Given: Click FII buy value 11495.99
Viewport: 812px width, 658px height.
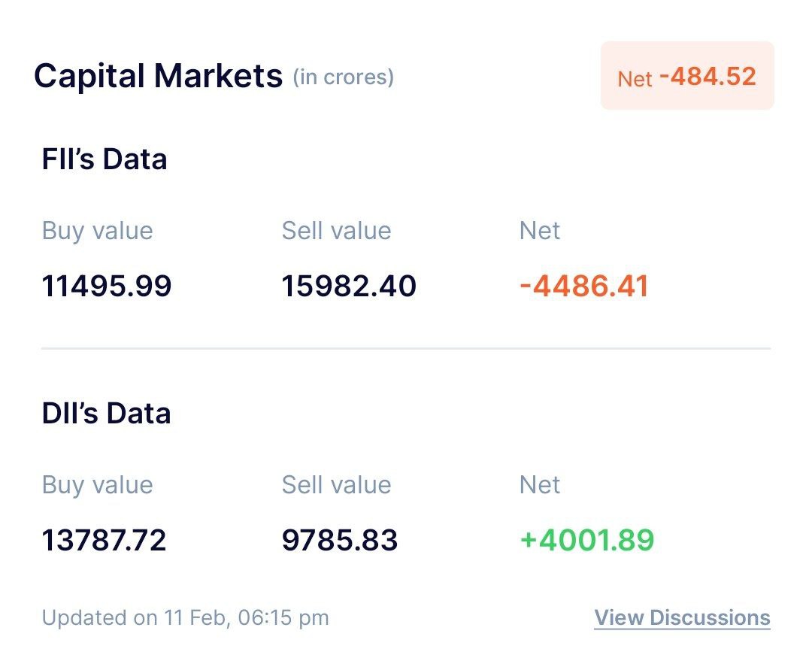Looking at the screenshot, I should coord(107,286).
